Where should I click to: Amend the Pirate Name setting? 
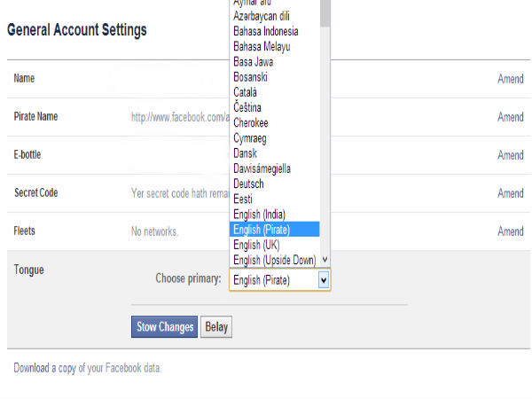[x=510, y=117]
